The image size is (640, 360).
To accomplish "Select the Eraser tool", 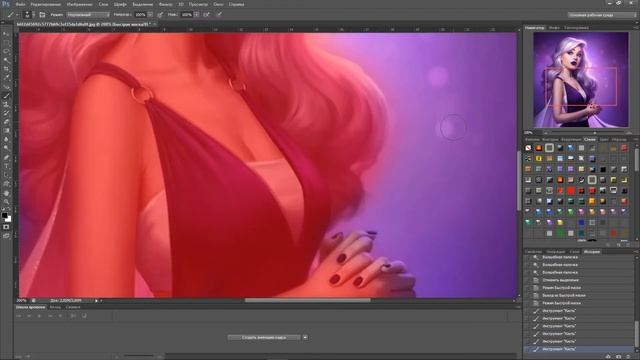I will click(x=6, y=122).
